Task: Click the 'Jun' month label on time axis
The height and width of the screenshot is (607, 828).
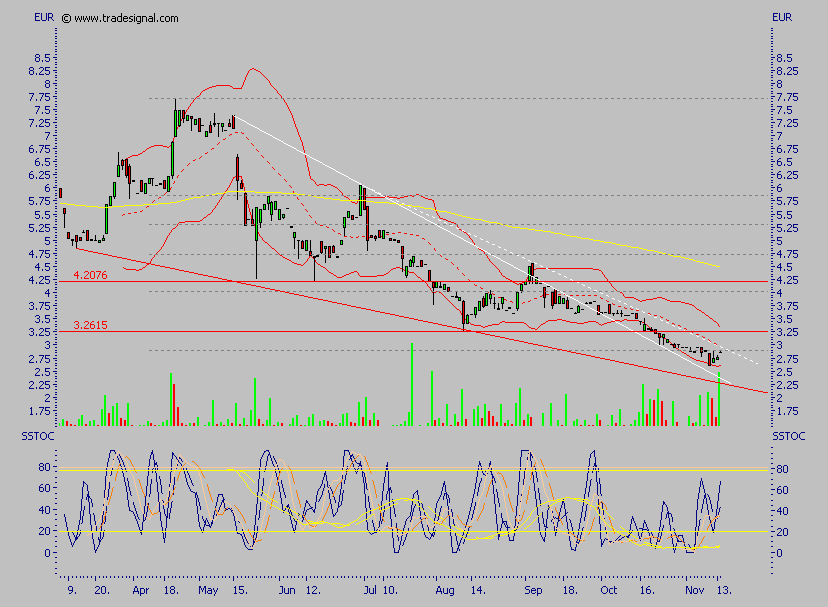Action: coord(287,591)
